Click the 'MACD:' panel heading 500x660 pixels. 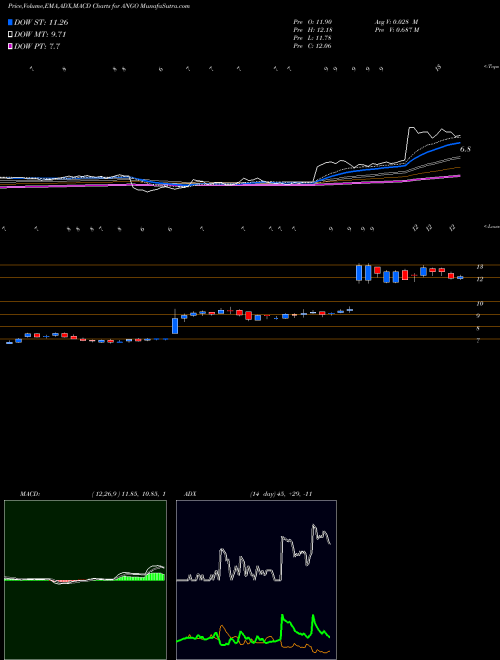(30, 494)
